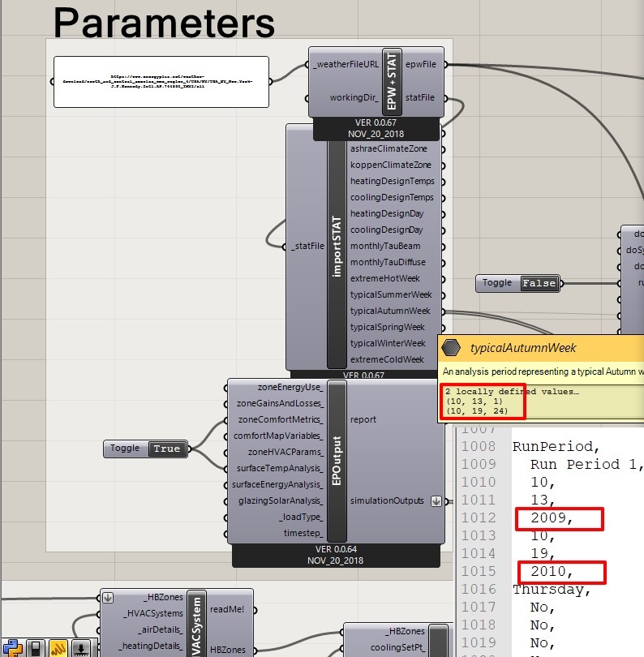The width and height of the screenshot is (644, 657).
Task: Click the _weatherFileURL input
Action: 346,64
